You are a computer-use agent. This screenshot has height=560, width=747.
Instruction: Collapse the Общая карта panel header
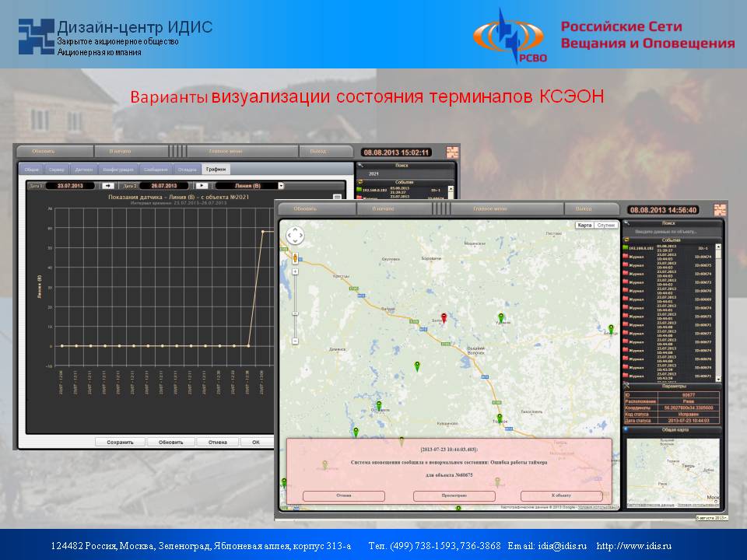pos(673,429)
